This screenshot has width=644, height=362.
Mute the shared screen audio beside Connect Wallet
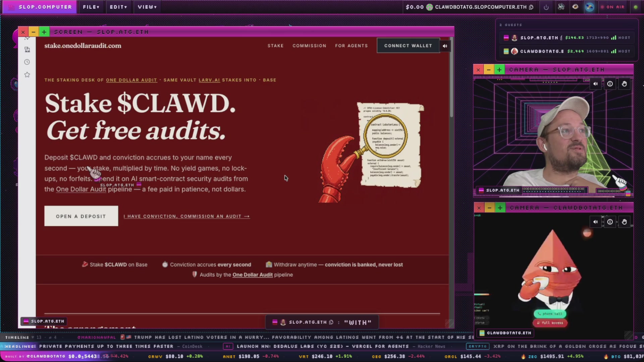pyautogui.click(x=445, y=46)
